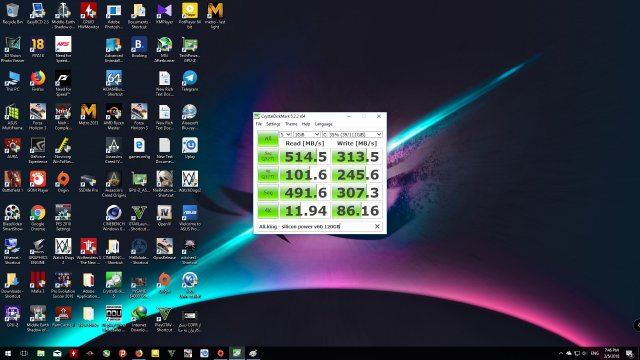Open the test size dropdown showing 1GiB

coord(307,134)
